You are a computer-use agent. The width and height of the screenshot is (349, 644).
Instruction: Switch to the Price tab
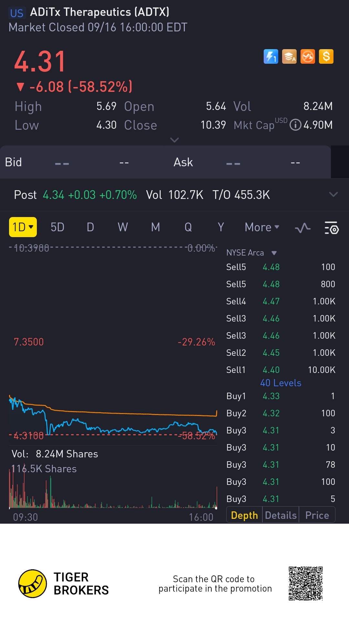(x=317, y=515)
